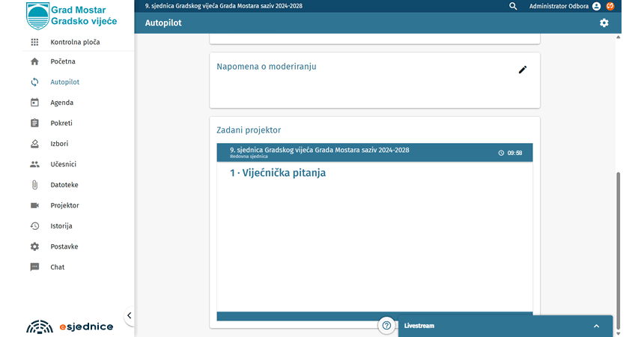The image size is (644, 337).
Task: Expand the Livestream panel
Action: [596, 327]
